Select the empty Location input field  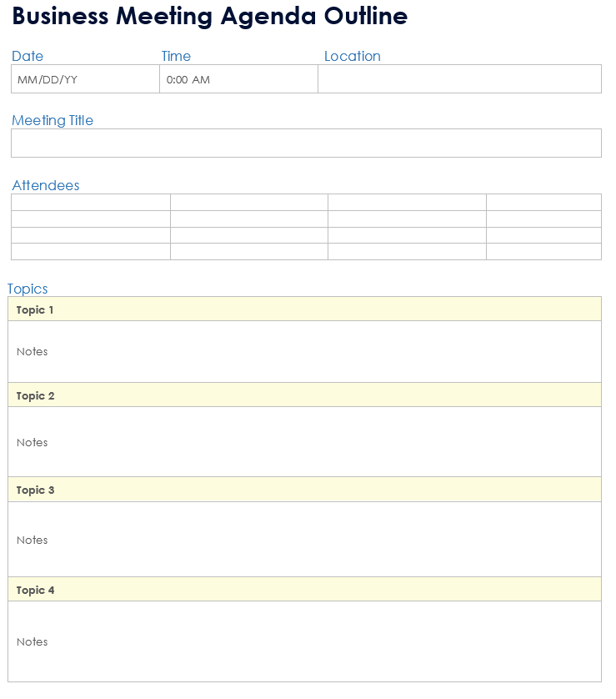click(459, 80)
